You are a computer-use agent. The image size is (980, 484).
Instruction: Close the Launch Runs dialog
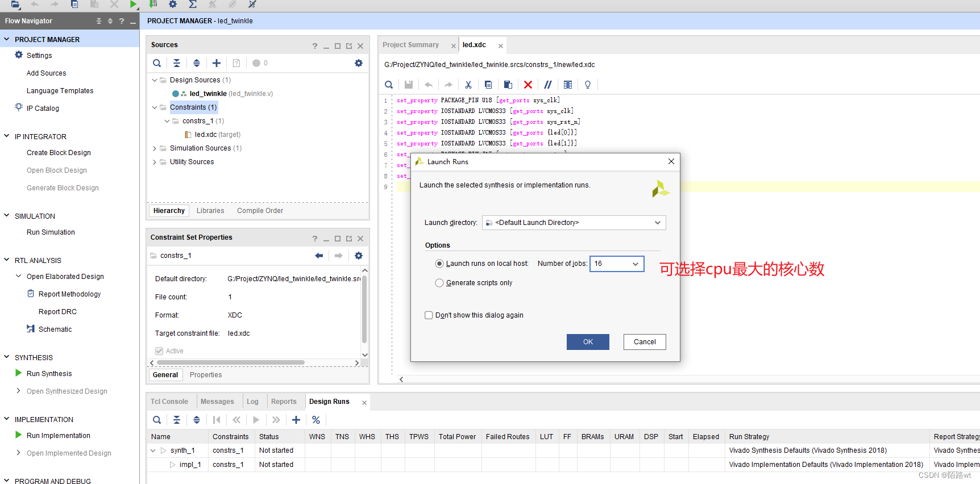[x=671, y=161]
